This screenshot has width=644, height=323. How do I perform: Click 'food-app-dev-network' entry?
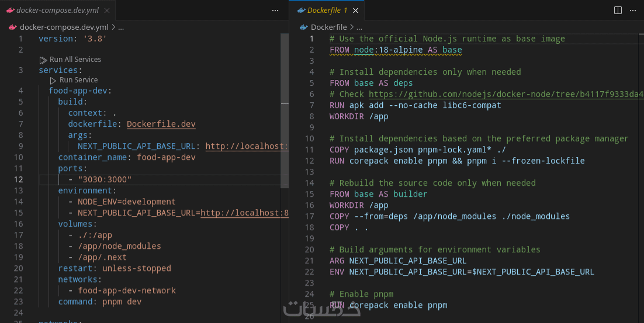(126, 290)
